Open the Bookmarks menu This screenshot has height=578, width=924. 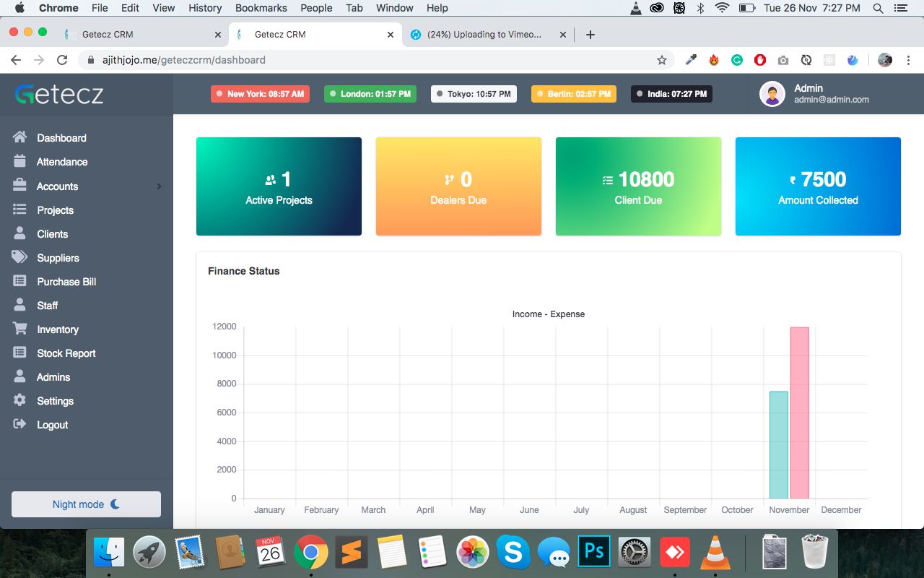[x=261, y=8]
